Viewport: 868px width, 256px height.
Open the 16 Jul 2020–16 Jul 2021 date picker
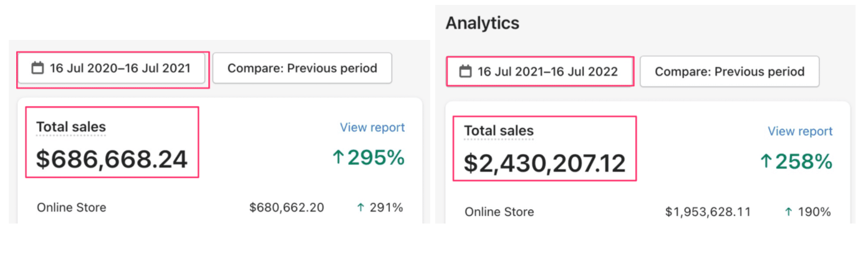pos(112,68)
